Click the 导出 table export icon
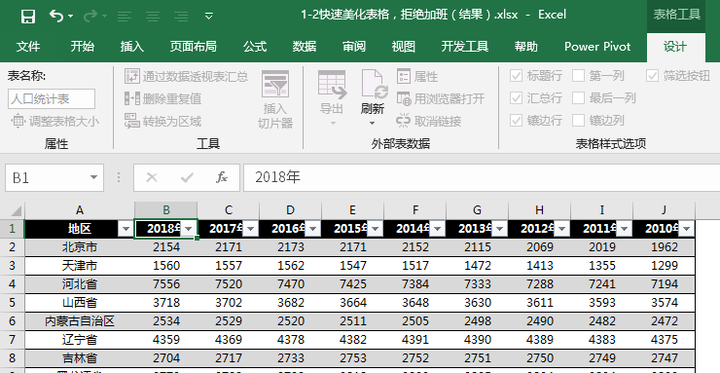720x373 pixels. [332, 85]
